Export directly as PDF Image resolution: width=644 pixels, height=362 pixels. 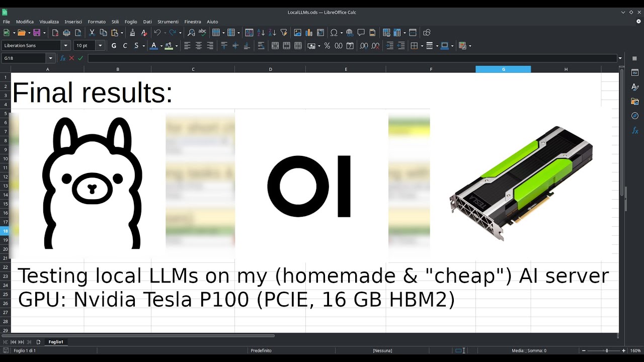coord(55,33)
